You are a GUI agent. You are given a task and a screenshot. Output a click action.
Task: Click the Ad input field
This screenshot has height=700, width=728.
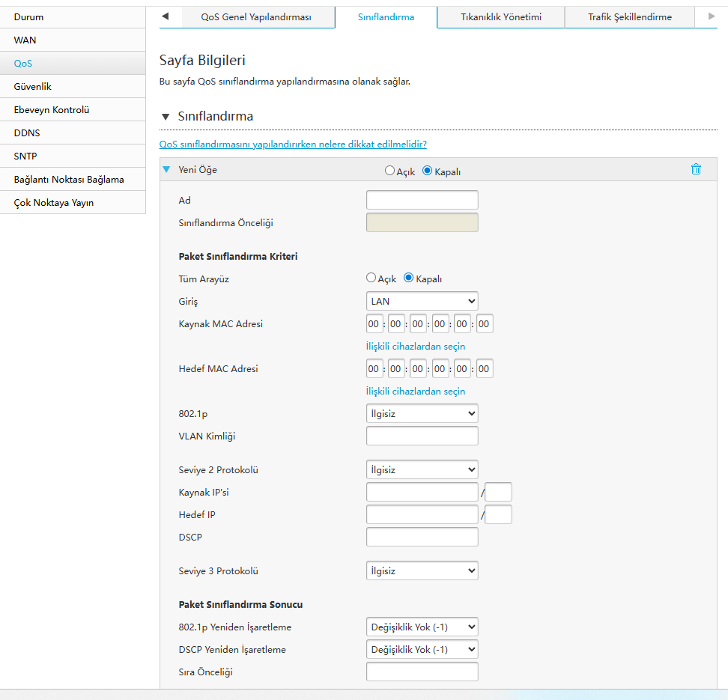[422, 200]
